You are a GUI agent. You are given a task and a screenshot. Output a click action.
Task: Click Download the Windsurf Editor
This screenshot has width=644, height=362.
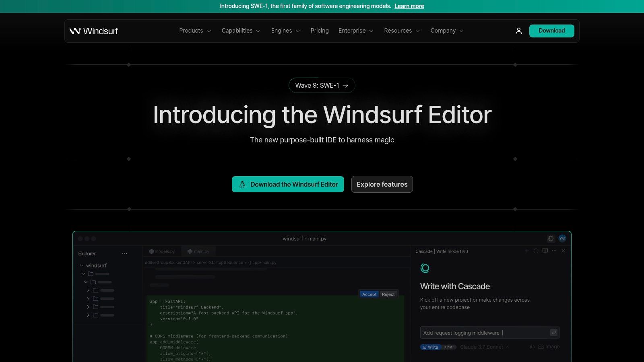(288, 184)
